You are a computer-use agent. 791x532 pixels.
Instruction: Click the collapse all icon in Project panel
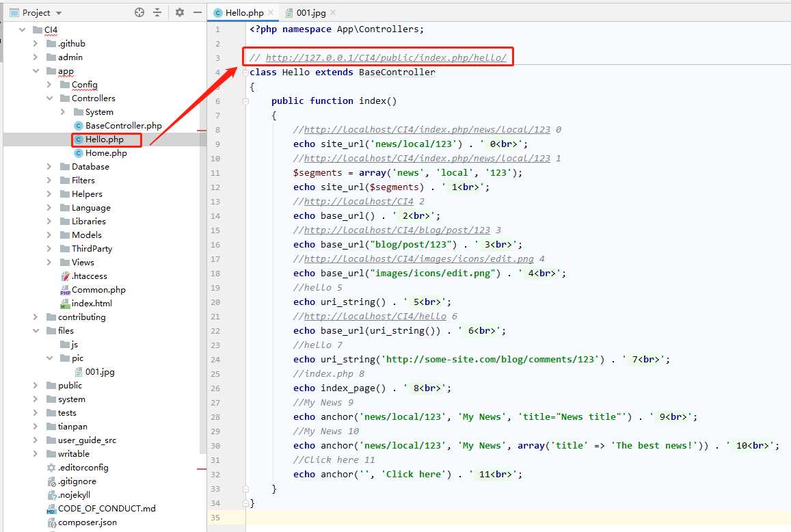point(157,12)
